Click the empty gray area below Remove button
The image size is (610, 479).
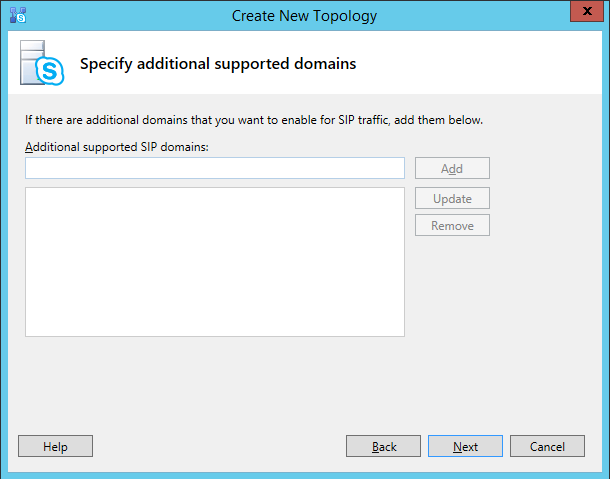click(x=500, y=320)
